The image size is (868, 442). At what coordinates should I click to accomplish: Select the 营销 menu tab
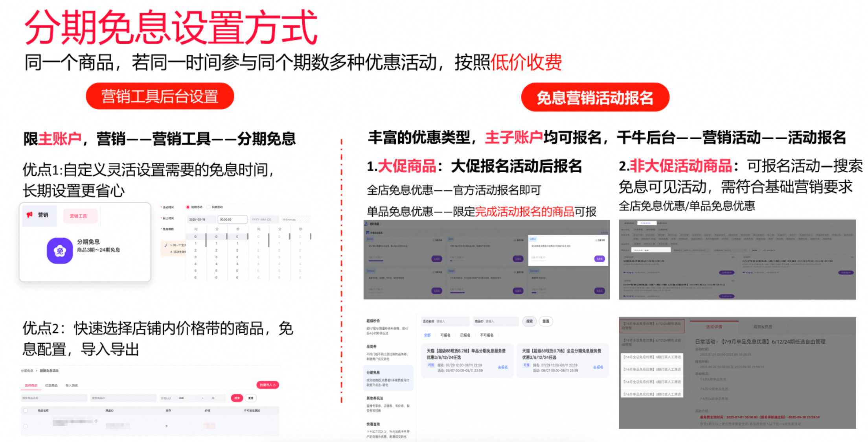click(x=39, y=215)
